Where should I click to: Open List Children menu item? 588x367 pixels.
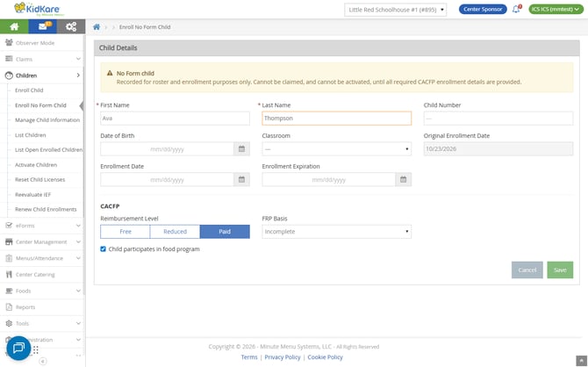(31, 135)
